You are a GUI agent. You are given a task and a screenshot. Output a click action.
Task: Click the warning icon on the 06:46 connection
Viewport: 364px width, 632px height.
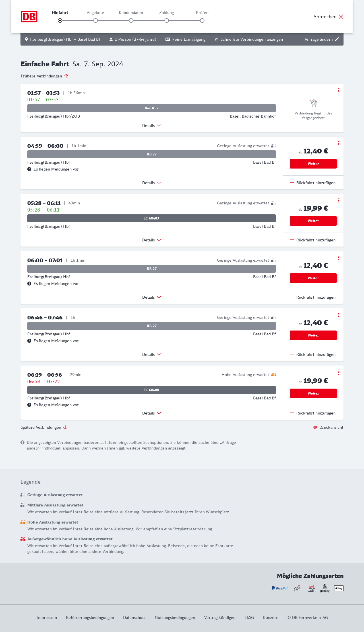click(x=29, y=341)
